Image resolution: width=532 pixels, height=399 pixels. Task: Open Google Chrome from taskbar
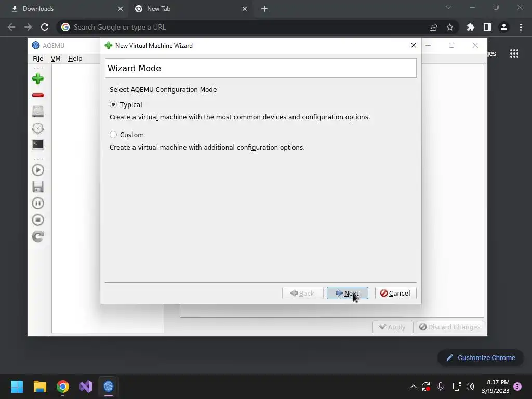pyautogui.click(x=63, y=387)
